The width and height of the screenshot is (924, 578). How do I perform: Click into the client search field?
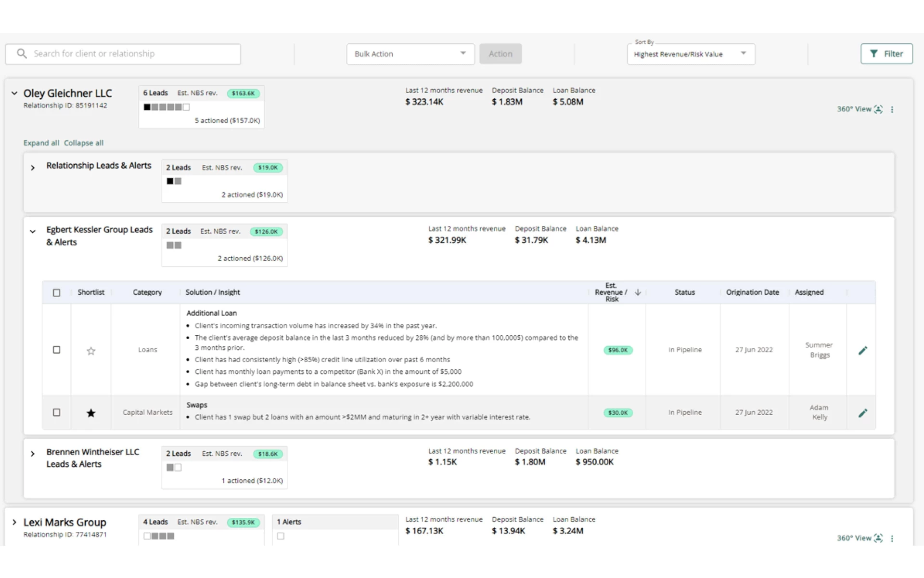tap(123, 54)
